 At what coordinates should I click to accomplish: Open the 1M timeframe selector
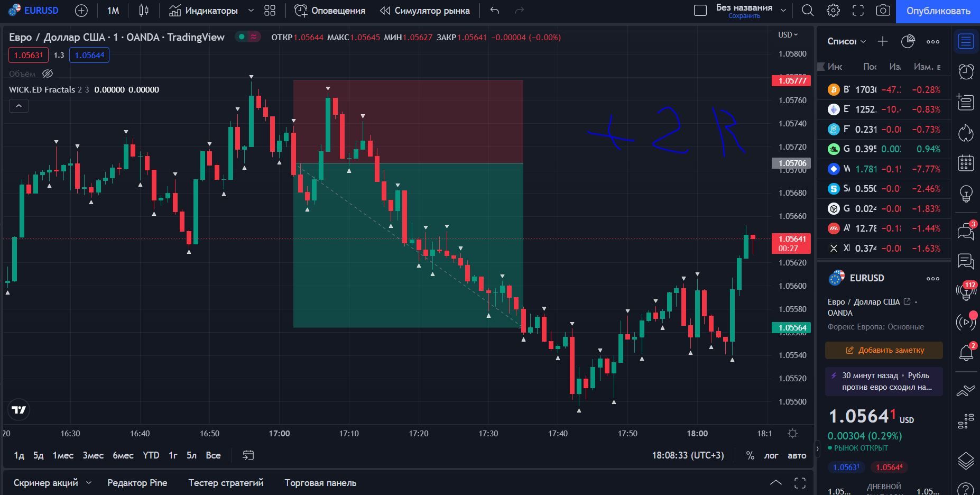(x=113, y=11)
